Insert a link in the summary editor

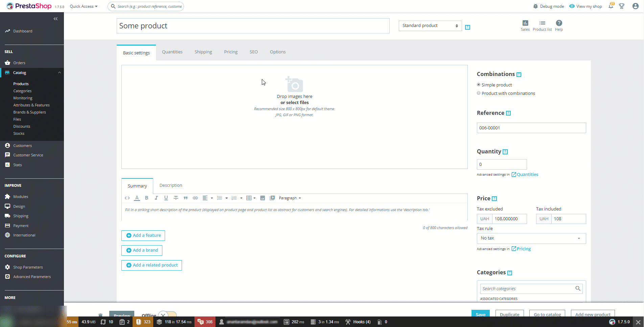[195, 198]
